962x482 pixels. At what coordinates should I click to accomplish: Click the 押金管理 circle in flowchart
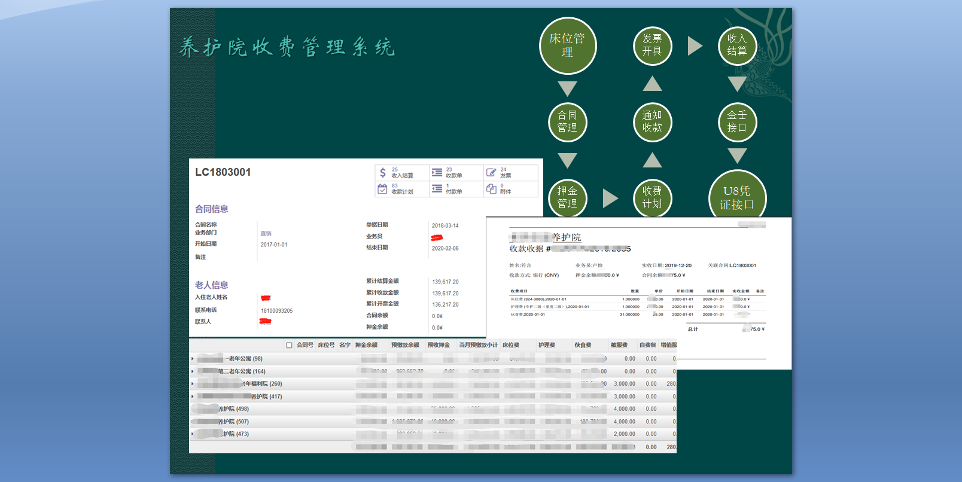click(568, 198)
